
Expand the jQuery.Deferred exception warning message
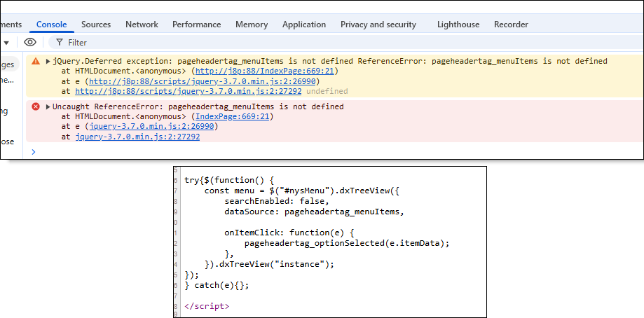point(48,61)
